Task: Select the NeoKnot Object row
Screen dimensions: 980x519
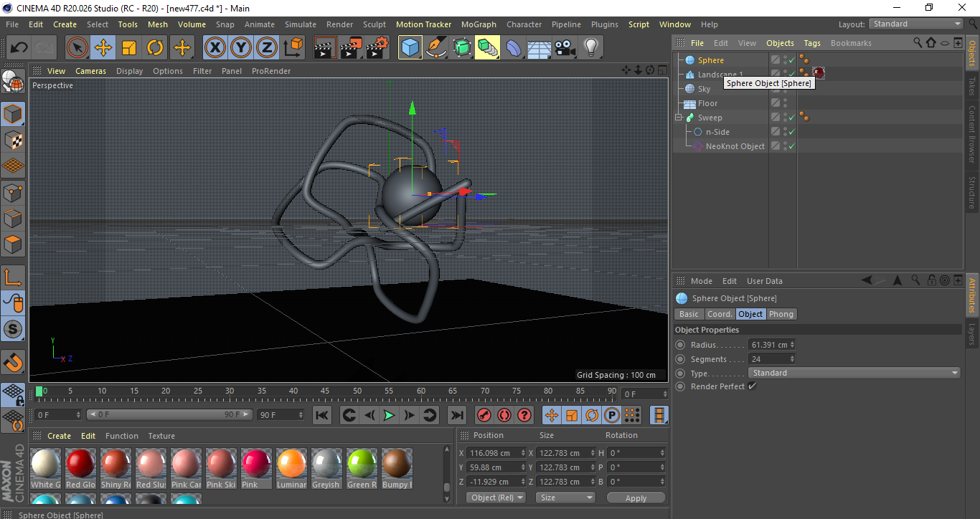Action: coord(735,146)
